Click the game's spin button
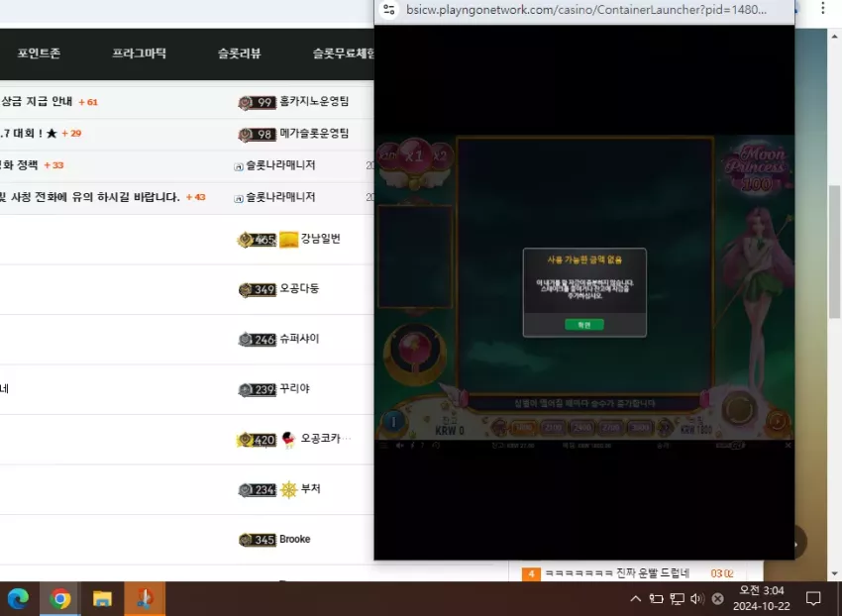 [x=739, y=410]
